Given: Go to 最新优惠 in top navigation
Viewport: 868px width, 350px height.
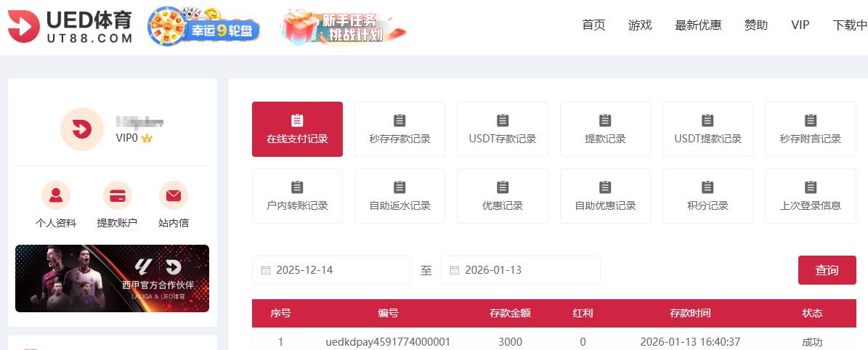Looking at the screenshot, I should 698,25.
